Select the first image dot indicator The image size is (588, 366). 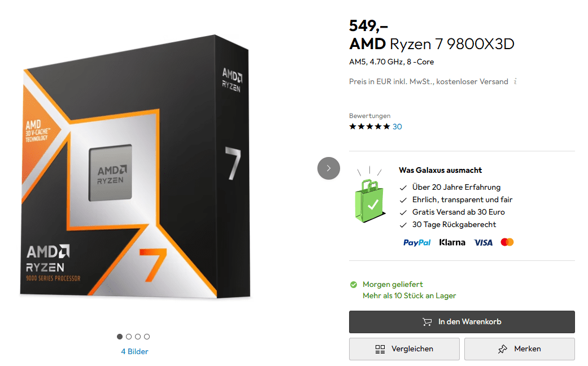coord(120,337)
